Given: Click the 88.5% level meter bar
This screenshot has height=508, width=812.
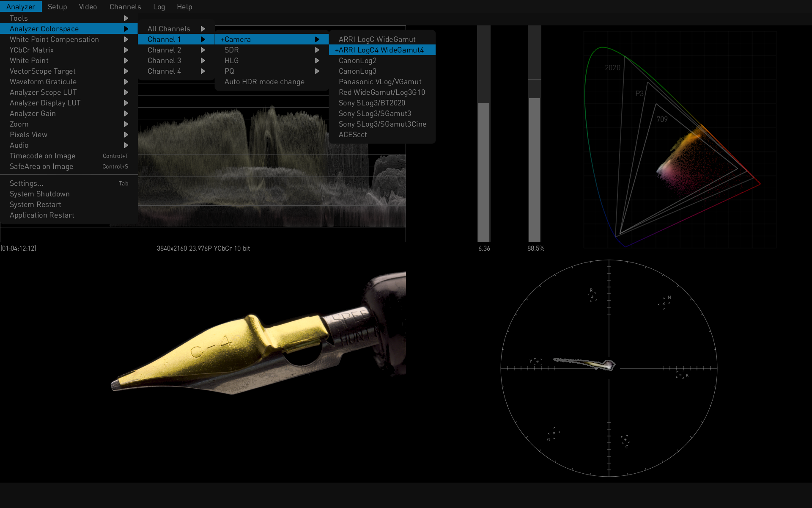Looking at the screenshot, I should 535,169.
